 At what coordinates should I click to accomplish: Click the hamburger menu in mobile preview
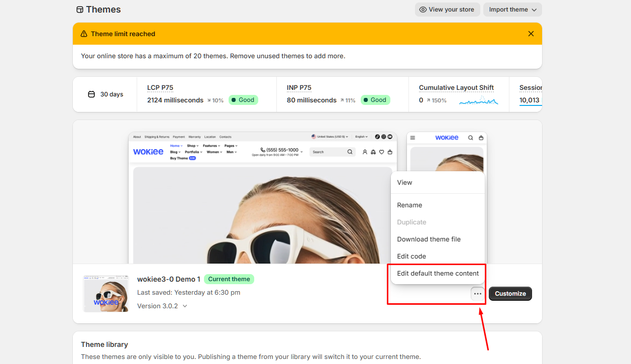[412, 138]
